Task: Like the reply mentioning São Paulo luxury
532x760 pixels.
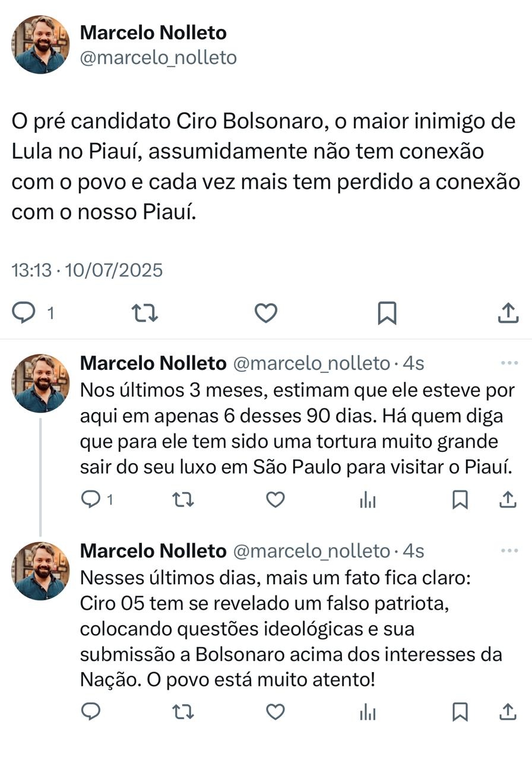Action: (x=276, y=501)
